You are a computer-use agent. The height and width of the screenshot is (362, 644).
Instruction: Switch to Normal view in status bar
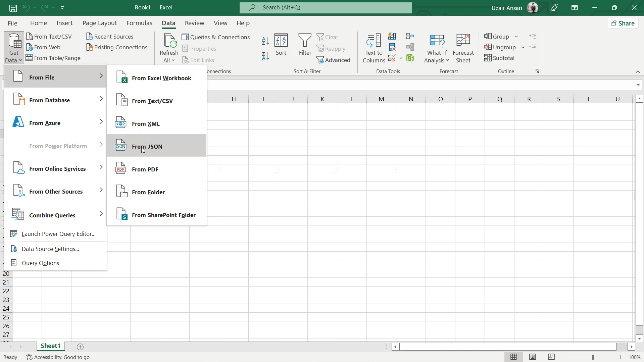coord(513,357)
